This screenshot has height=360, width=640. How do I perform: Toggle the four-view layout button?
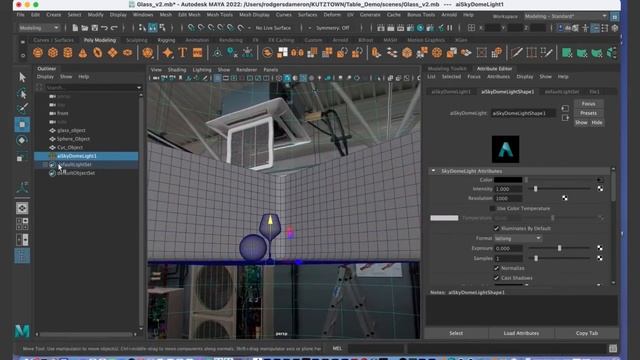pyautogui.click(x=22, y=224)
